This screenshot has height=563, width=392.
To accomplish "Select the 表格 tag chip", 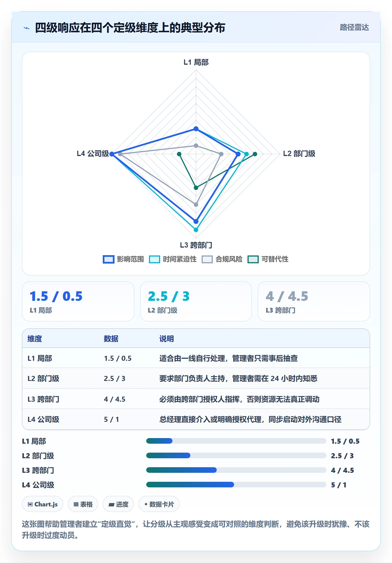I will (83, 504).
